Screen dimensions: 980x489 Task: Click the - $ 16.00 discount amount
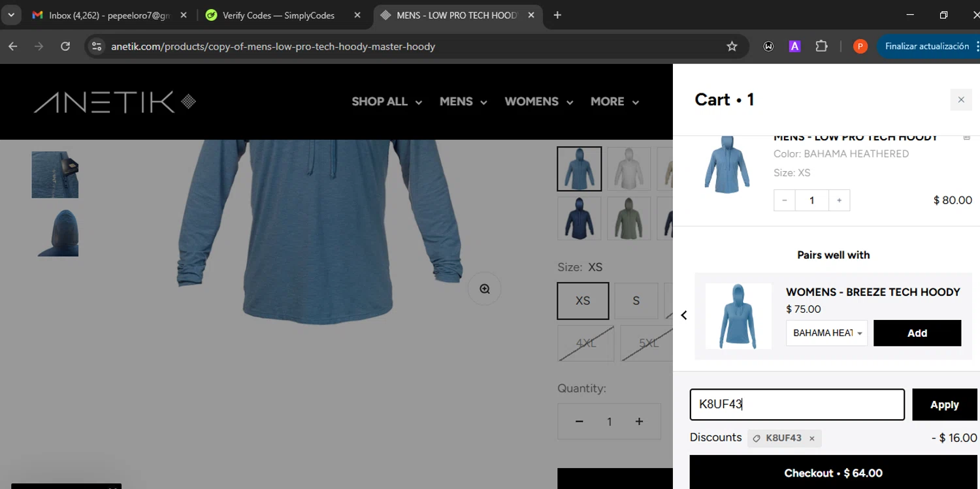[954, 438]
